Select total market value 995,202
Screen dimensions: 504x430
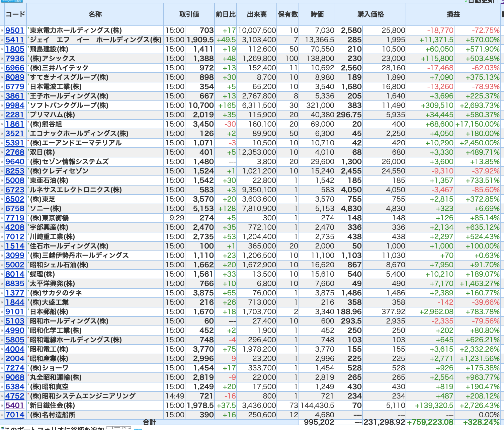319,422
